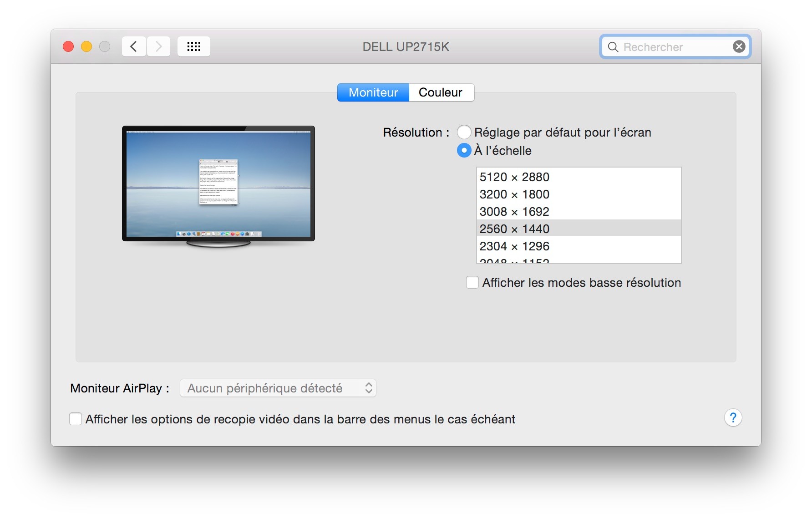Click the magnifier icon in the search field
Image resolution: width=812 pixels, height=519 pixels.
tap(613, 47)
